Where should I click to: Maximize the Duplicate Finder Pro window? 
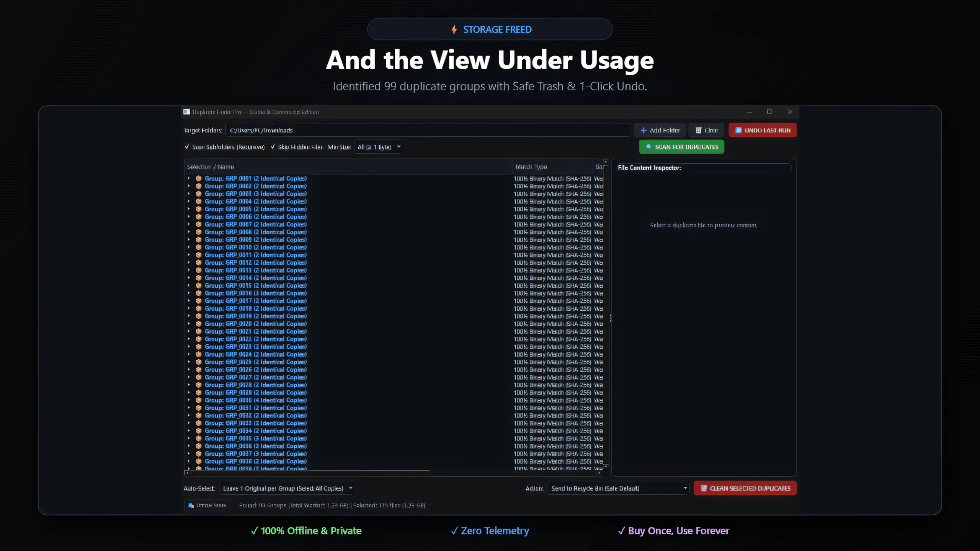pyautogui.click(x=769, y=112)
